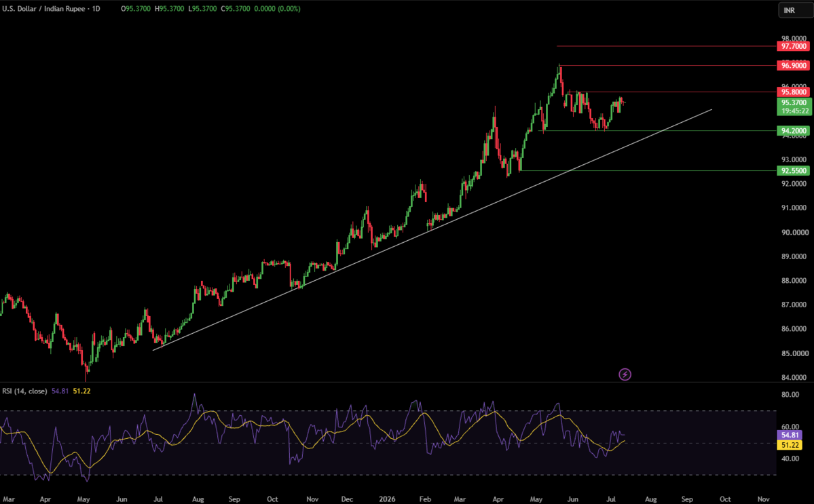This screenshot has height=504, width=814.
Task: Click the 80.00 level on RSI scale
Action: click(790, 395)
